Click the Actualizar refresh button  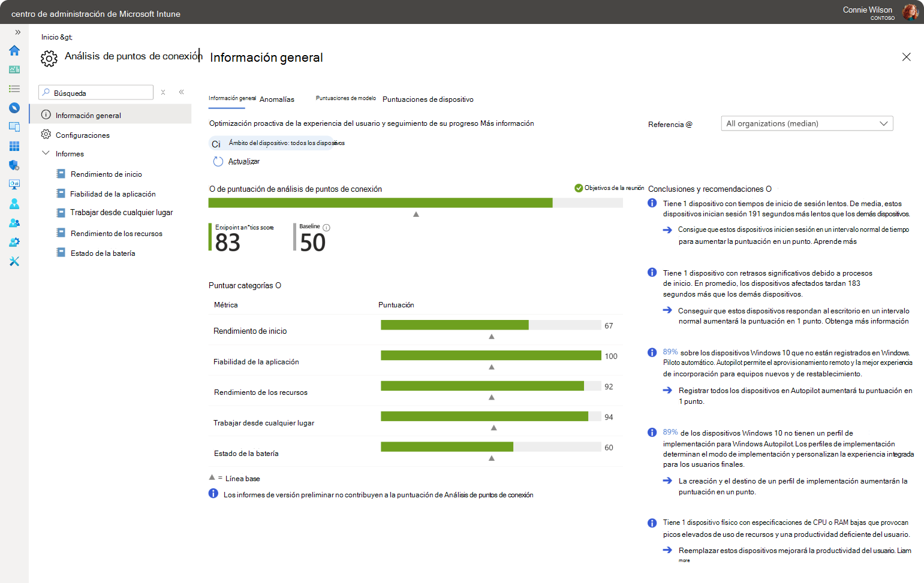click(243, 161)
